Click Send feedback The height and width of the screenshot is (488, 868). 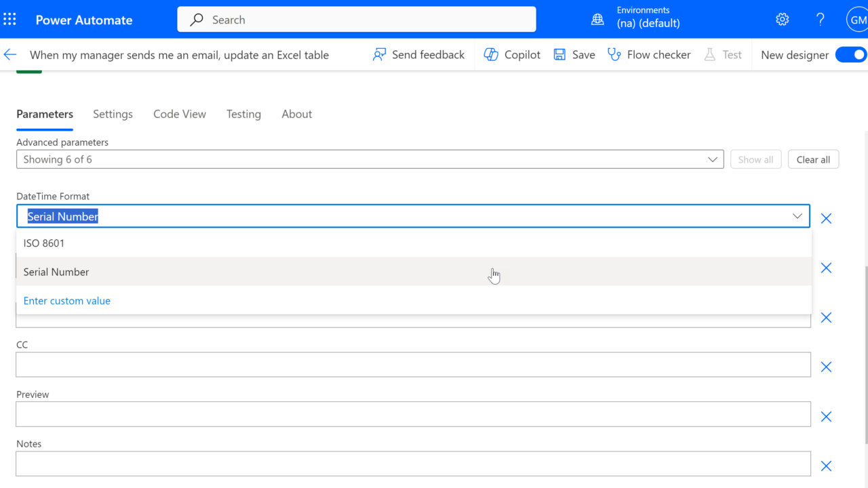(x=418, y=55)
